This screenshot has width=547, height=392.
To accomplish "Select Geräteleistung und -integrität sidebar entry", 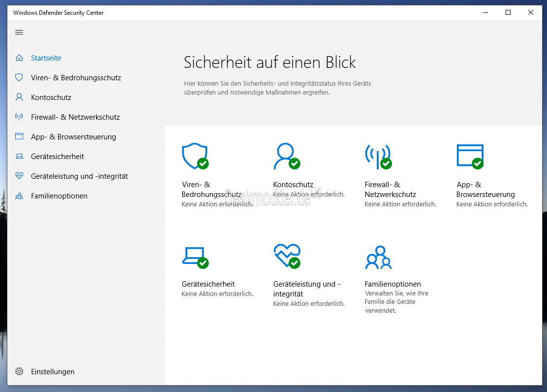I will [80, 176].
